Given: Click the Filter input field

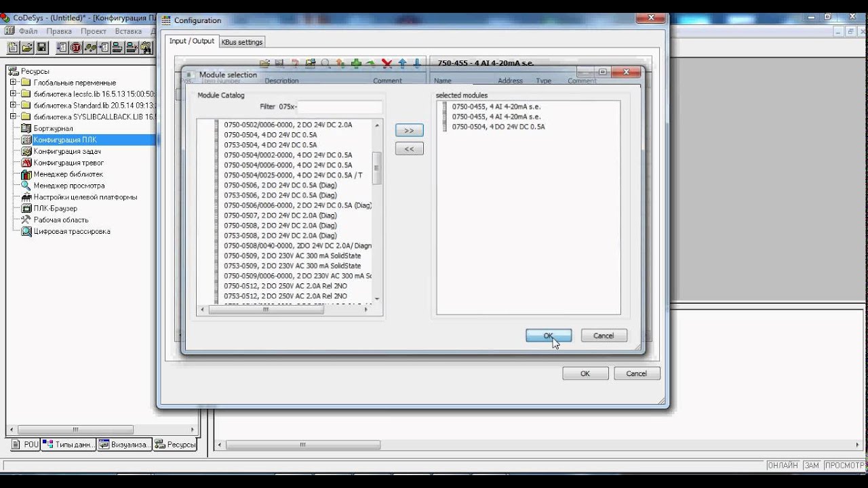Looking at the screenshot, I should (340, 106).
